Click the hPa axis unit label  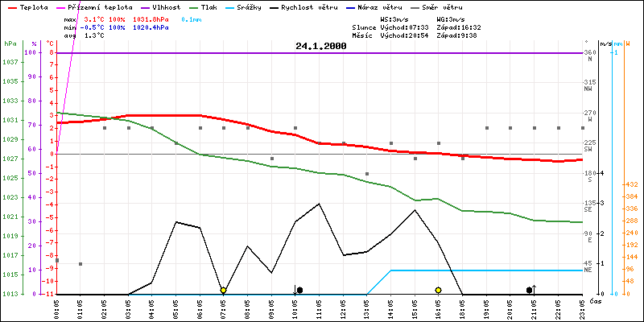10,43
